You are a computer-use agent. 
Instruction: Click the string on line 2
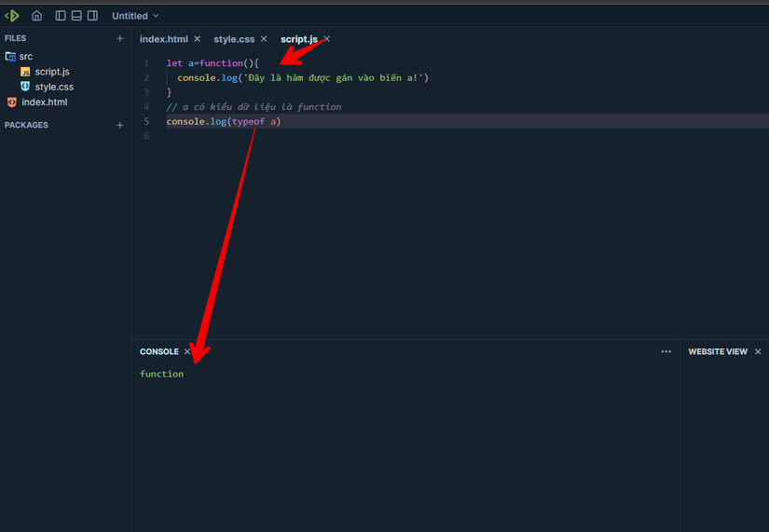[x=333, y=78]
